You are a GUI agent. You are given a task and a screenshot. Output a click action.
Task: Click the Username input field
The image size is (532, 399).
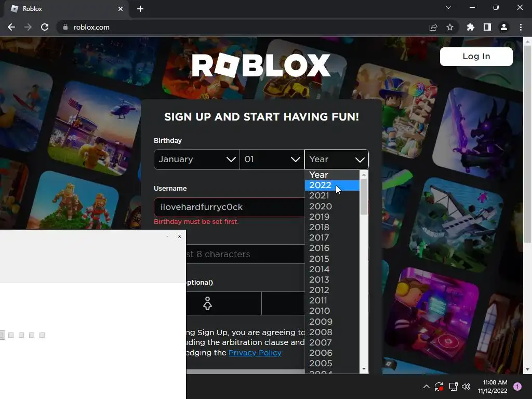point(229,207)
